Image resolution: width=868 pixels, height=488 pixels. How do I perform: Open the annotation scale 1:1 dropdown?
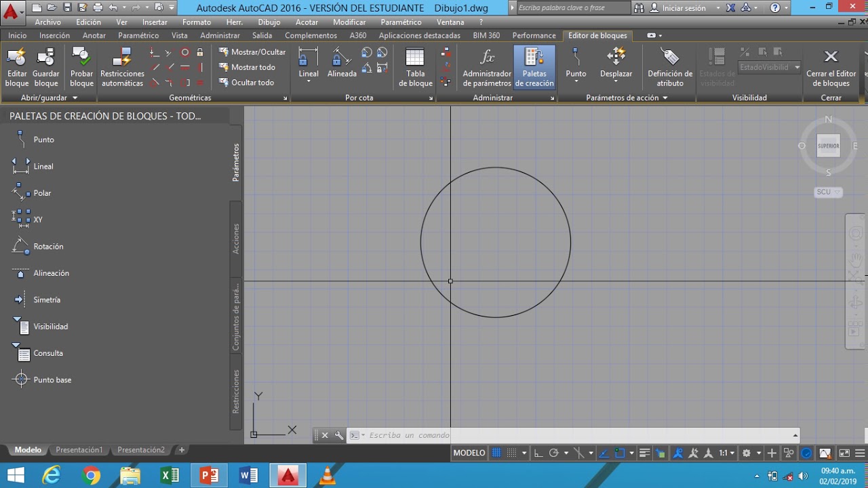click(727, 453)
